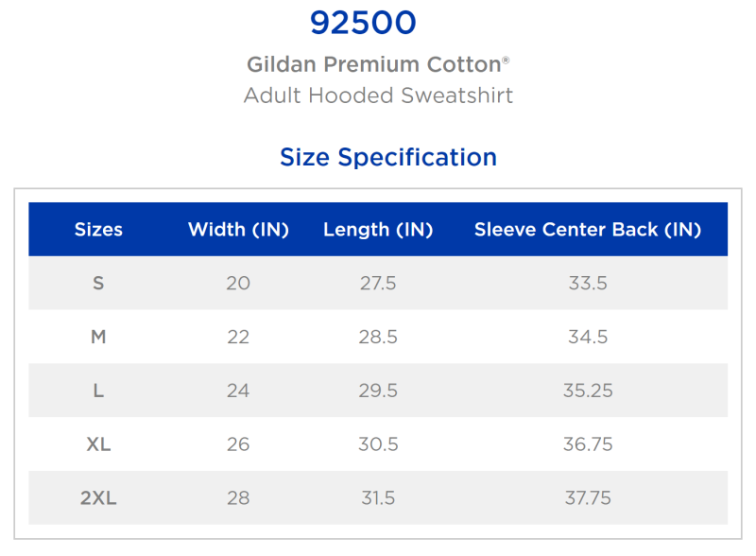The width and height of the screenshot is (756, 556).
Task: Select the L size row label
Action: [98, 391]
